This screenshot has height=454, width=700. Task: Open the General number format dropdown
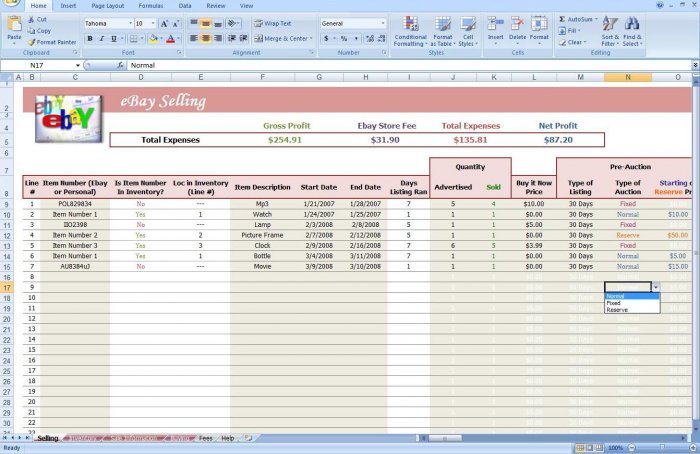coord(383,24)
